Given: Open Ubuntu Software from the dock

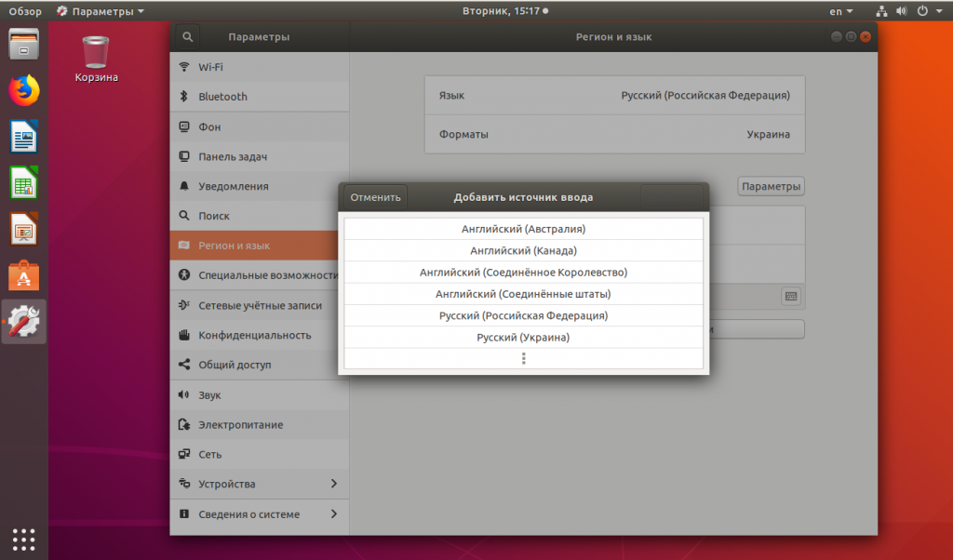Looking at the screenshot, I should coord(23,275).
